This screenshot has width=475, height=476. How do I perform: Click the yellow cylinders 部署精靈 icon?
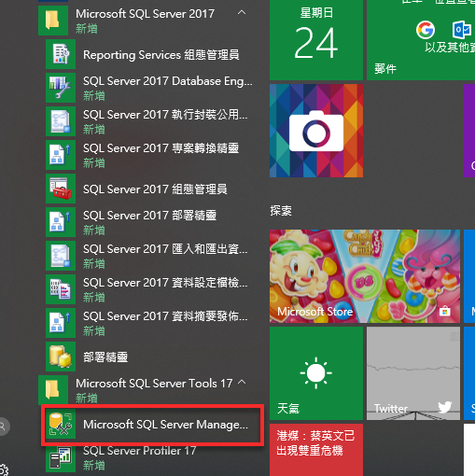[61, 357]
